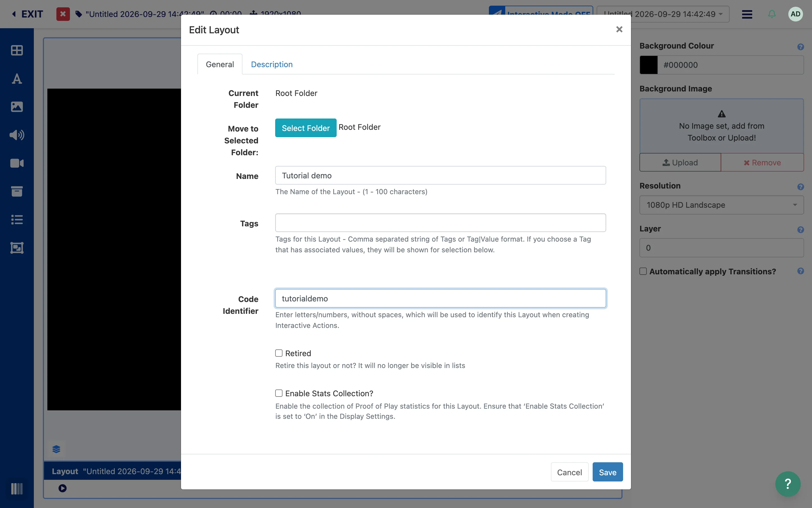
Task: Save the layout changes
Action: click(608, 472)
